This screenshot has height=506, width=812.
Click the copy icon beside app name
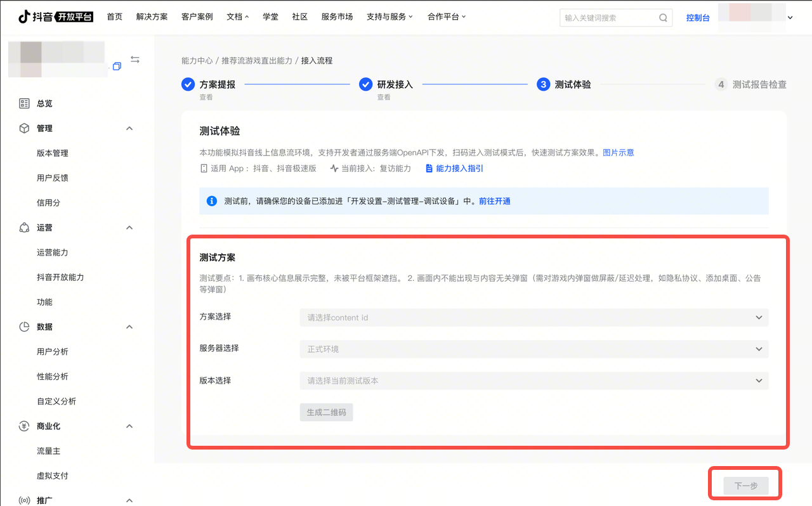(117, 67)
